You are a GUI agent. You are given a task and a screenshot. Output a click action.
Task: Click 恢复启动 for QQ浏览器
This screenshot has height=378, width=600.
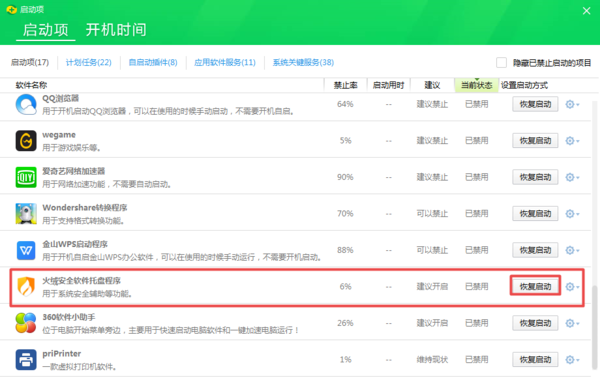tap(535, 104)
